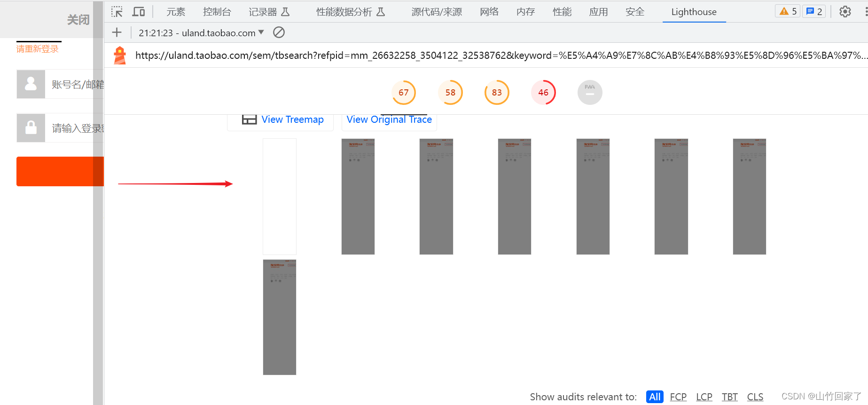
Task: Select the All audits filter
Action: (655, 397)
